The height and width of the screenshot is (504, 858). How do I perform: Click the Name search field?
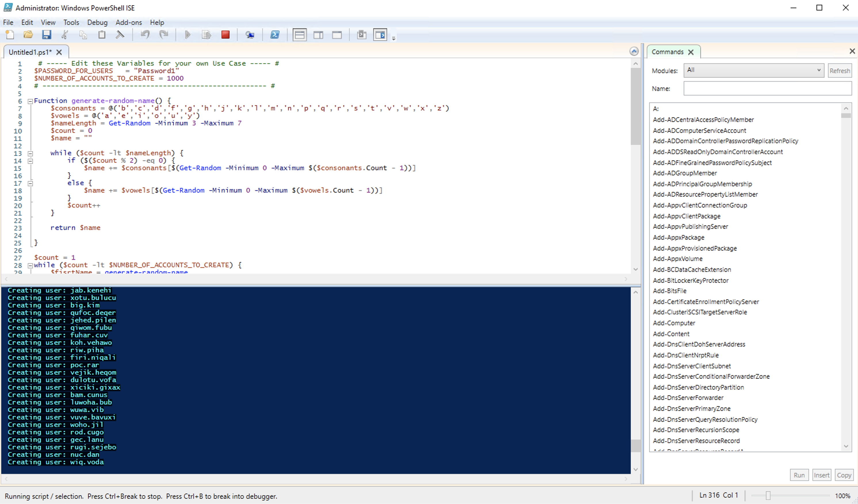[767, 89]
